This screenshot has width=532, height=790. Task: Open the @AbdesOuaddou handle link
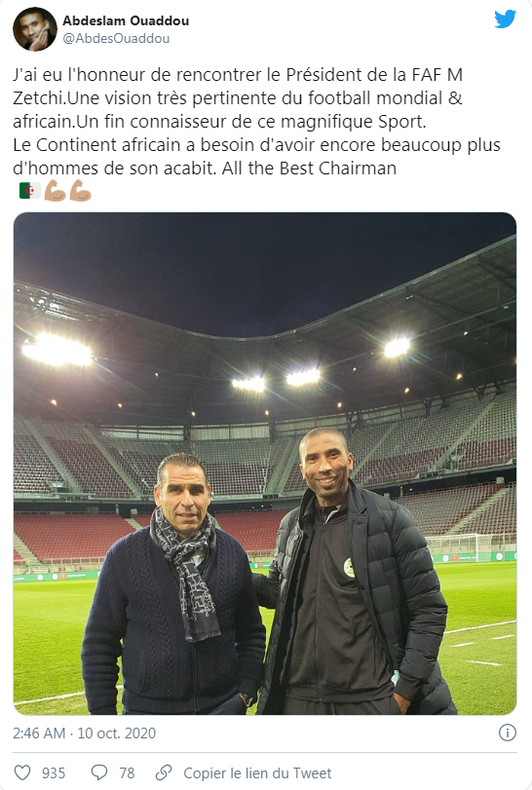pyautogui.click(x=116, y=39)
